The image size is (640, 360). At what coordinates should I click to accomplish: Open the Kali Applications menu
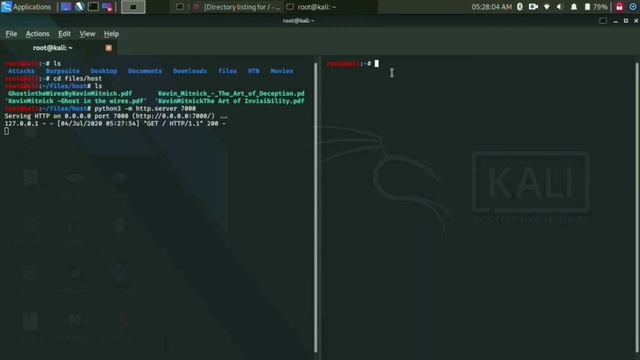tap(26, 7)
